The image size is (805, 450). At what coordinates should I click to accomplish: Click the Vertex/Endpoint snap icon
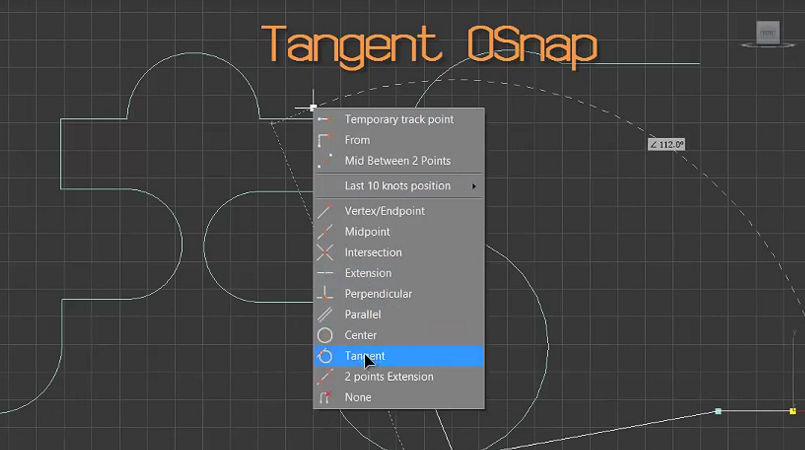click(x=324, y=211)
